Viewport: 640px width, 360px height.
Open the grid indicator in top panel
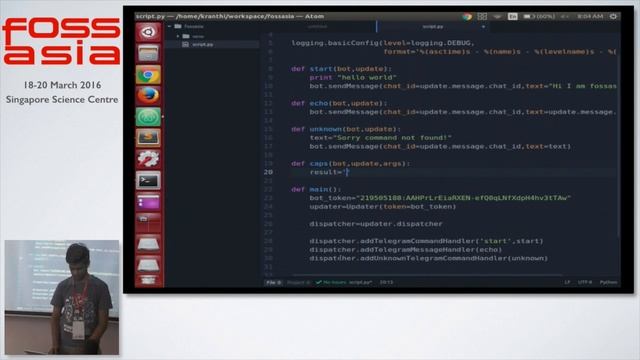[482, 16]
